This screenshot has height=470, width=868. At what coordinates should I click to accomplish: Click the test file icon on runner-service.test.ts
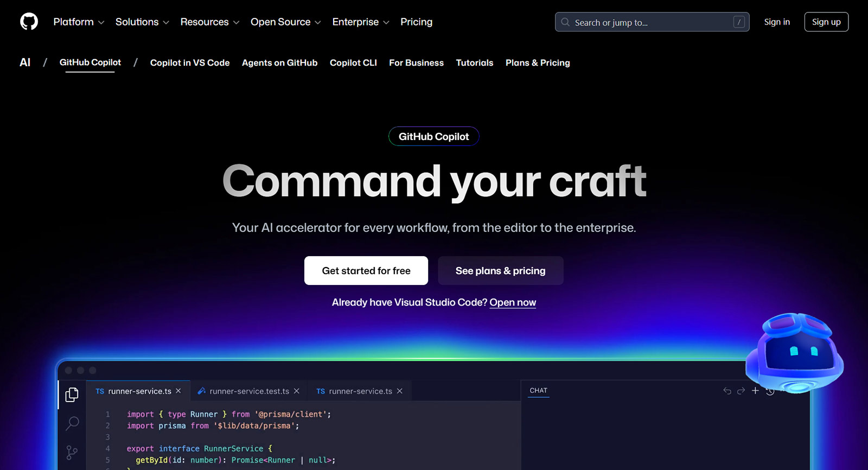[x=201, y=391]
